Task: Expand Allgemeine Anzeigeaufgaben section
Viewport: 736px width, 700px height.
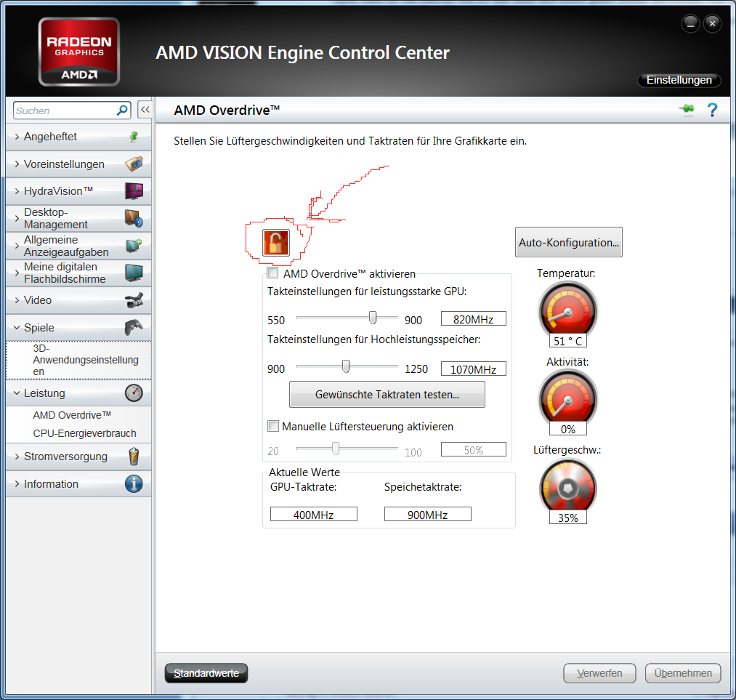Action: (17, 246)
